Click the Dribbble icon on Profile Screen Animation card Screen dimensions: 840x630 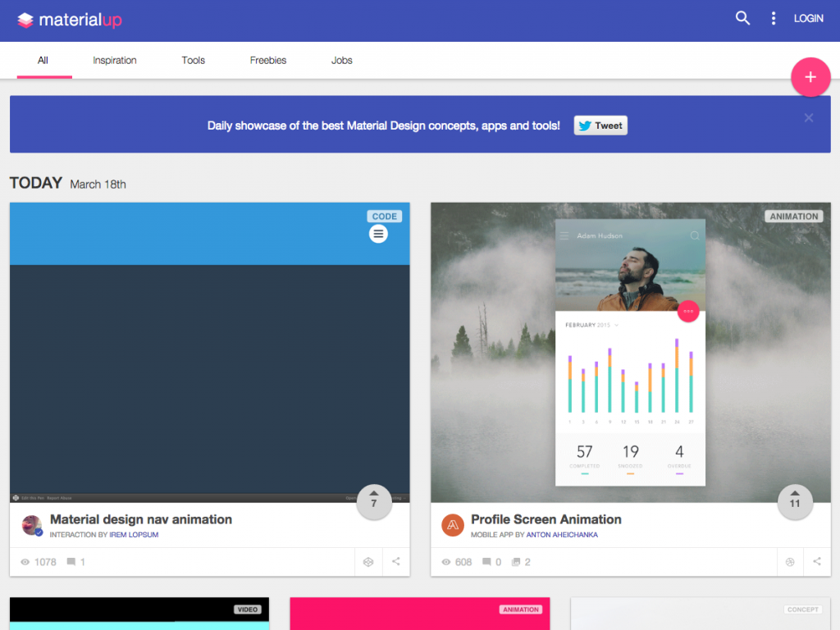point(789,562)
